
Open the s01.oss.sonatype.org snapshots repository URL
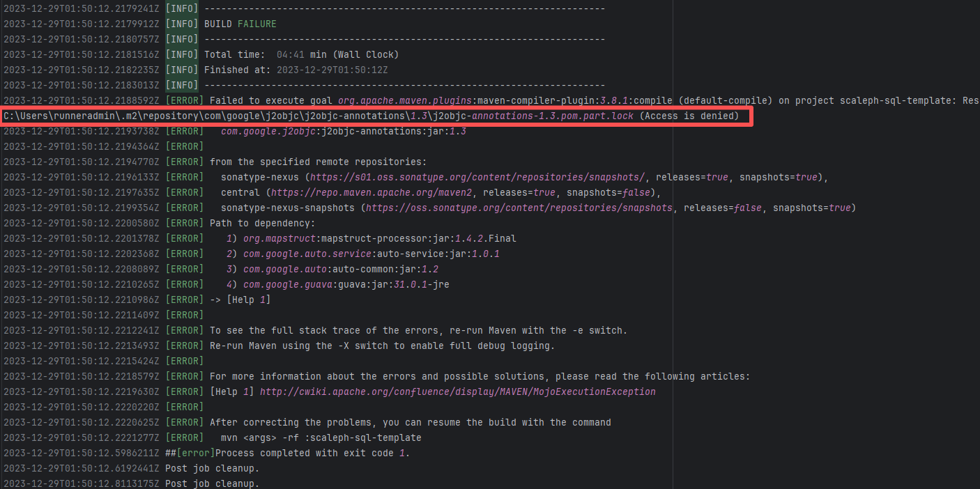(477, 177)
